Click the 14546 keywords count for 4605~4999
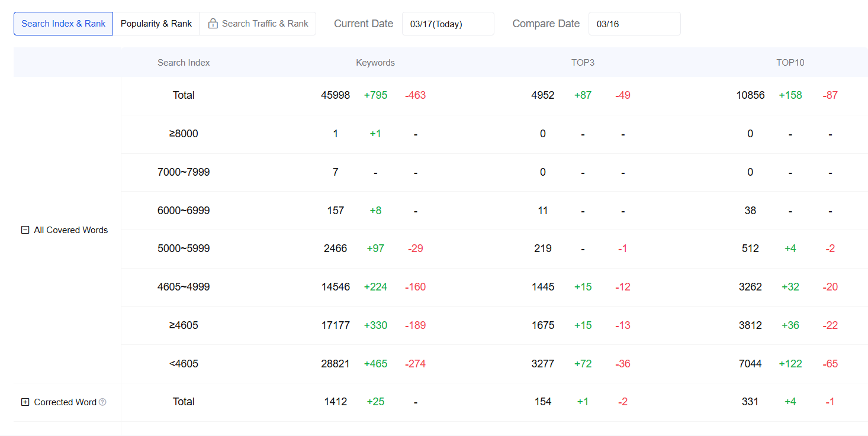This screenshot has width=868, height=436. point(335,287)
